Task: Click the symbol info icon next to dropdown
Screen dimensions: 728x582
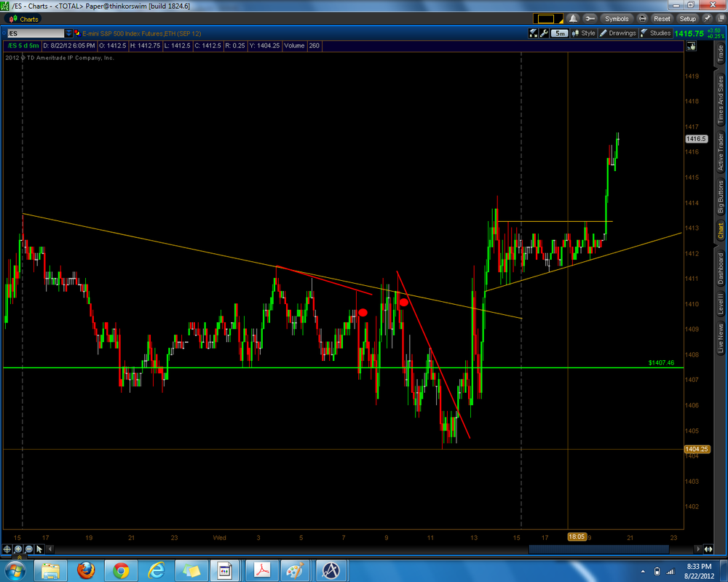Action: pos(77,33)
